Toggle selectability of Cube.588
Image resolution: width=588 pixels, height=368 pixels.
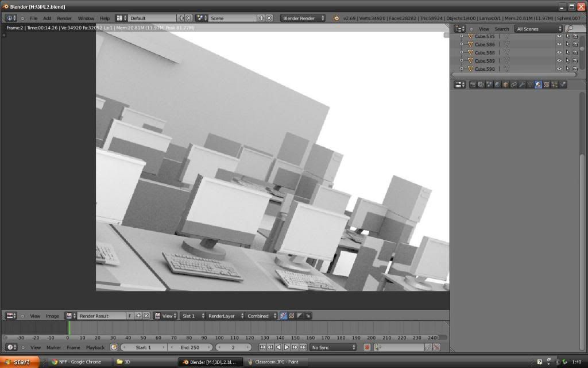tap(567, 52)
